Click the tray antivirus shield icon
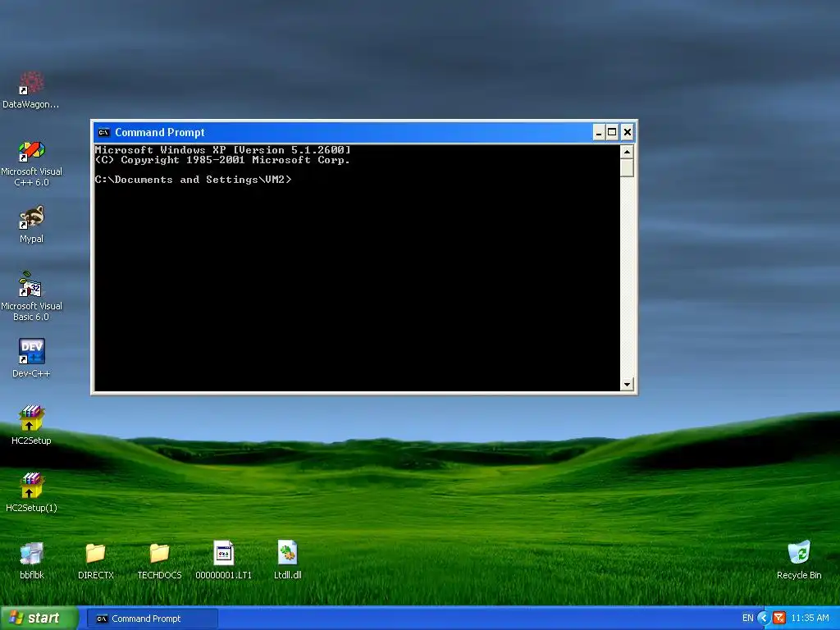 (x=779, y=619)
